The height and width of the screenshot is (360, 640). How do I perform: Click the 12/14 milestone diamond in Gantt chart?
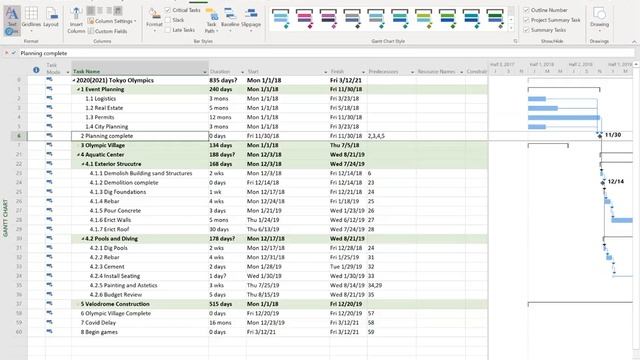[x=603, y=182]
